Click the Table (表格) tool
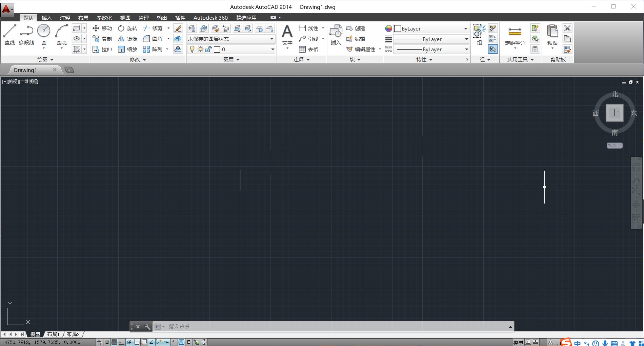The image size is (644, 346). click(x=309, y=50)
